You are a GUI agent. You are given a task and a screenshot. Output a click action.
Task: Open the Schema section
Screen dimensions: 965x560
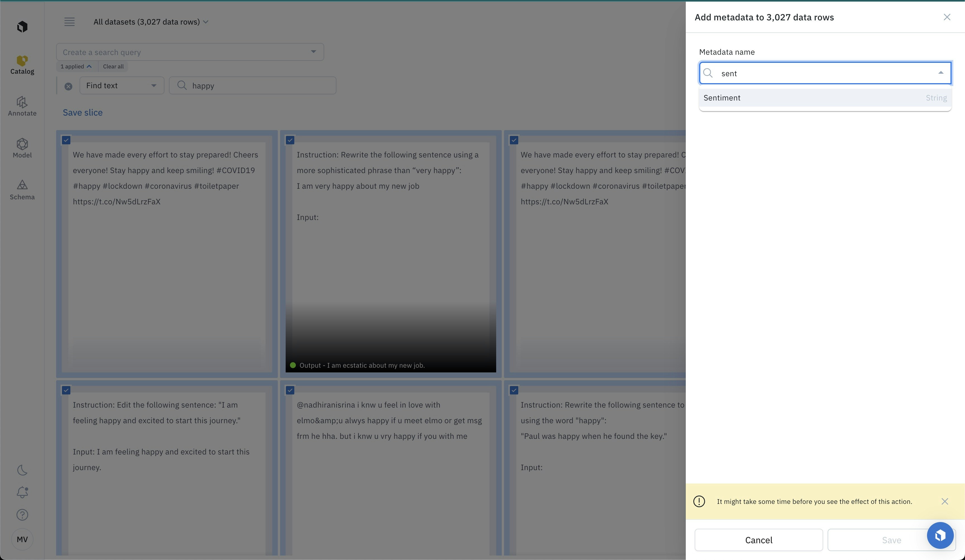[x=22, y=190]
